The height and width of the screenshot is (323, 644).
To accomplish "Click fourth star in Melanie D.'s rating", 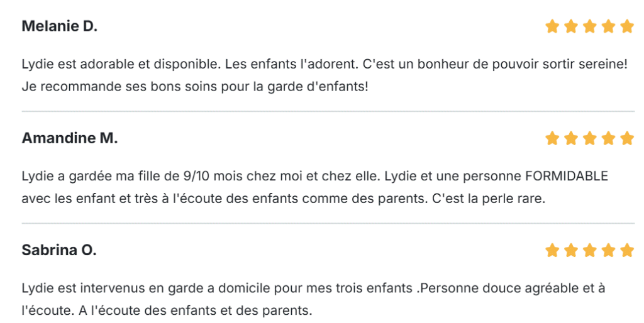I will [x=609, y=26].
